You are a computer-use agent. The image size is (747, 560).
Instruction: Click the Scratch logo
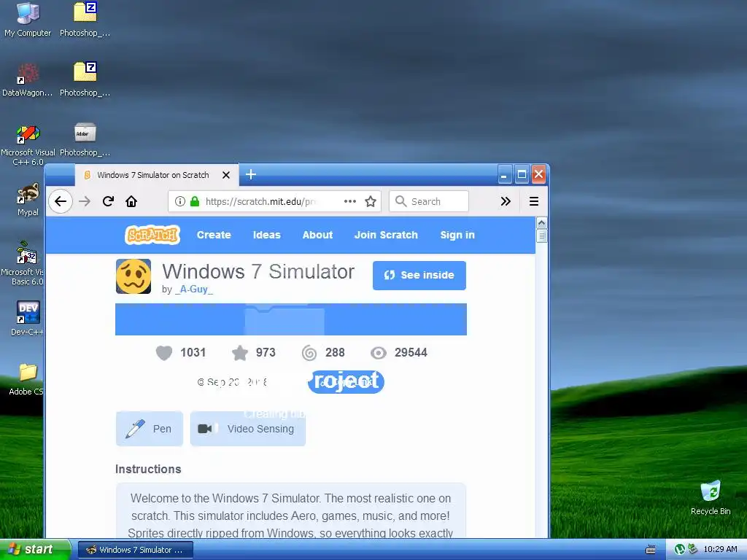(152, 235)
